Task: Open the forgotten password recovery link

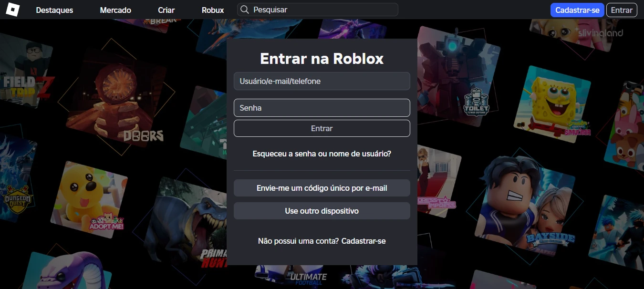Action: click(x=322, y=154)
